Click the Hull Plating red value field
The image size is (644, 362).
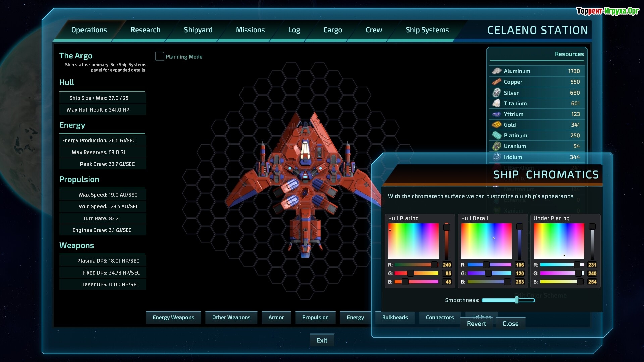pyautogui.click(x=447, y=265)
